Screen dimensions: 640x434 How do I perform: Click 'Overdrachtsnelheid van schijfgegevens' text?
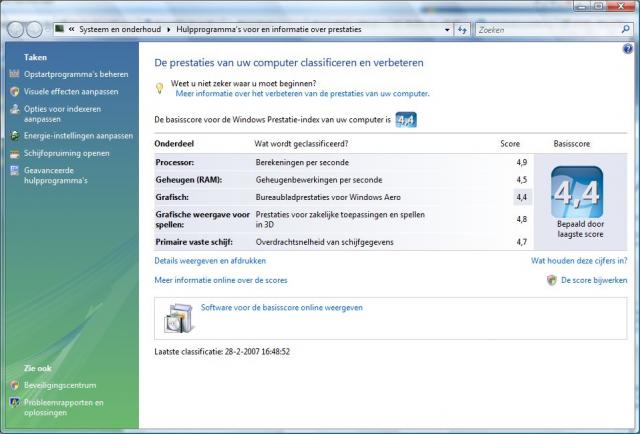point(324,242)
